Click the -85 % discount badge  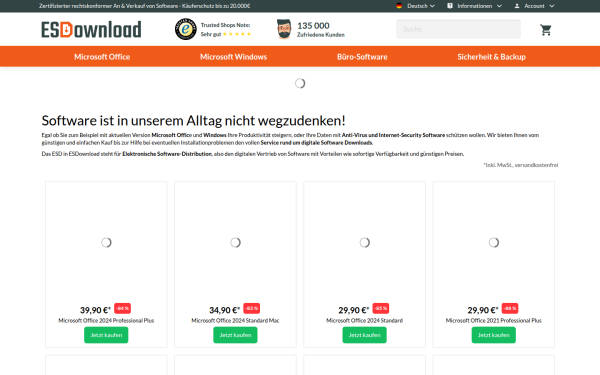381,308
